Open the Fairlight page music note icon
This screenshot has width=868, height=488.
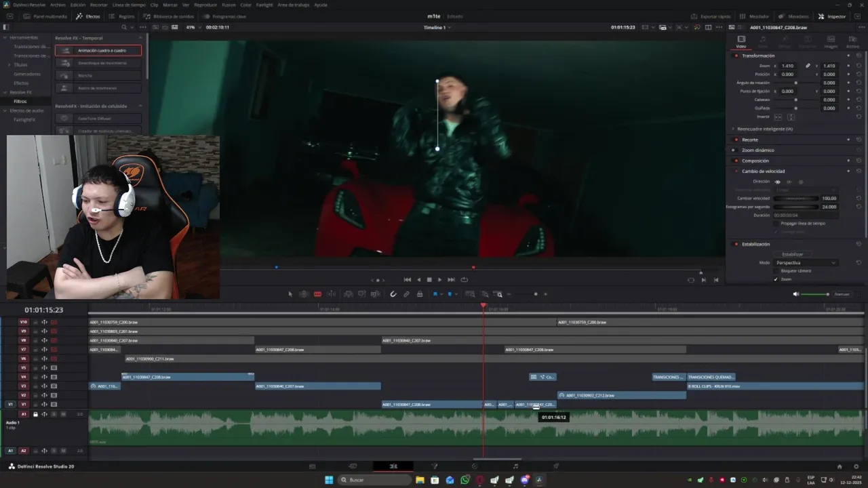pyautogui.click(x=515, y=466)
